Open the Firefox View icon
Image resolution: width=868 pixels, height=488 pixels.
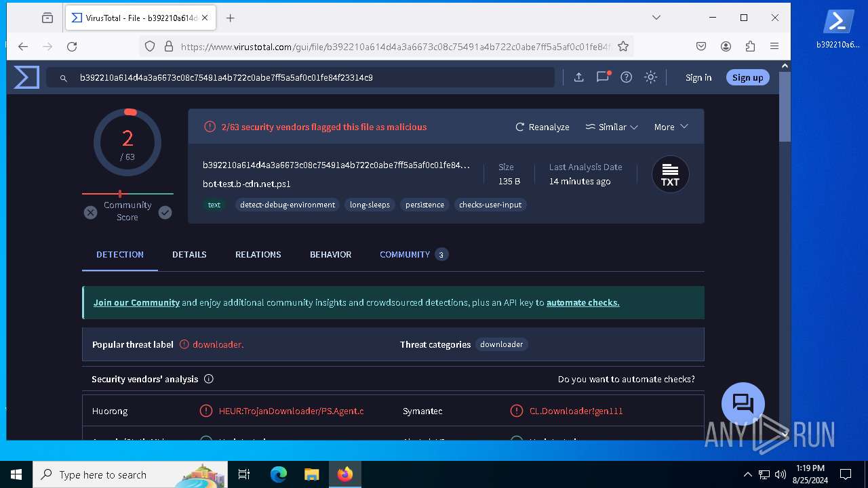(x=47, y=18)
